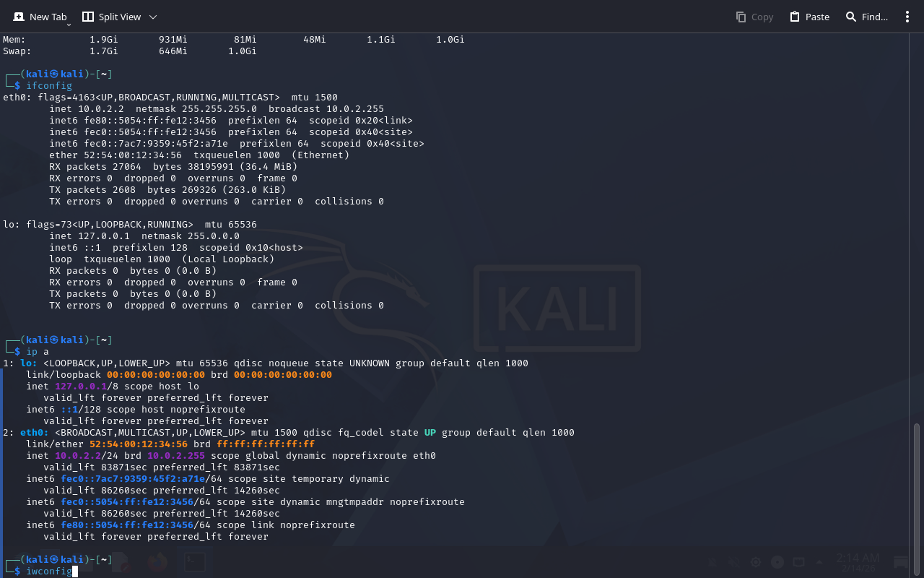
Task: Open the three-dot hamburger menu
Action: 907,17
